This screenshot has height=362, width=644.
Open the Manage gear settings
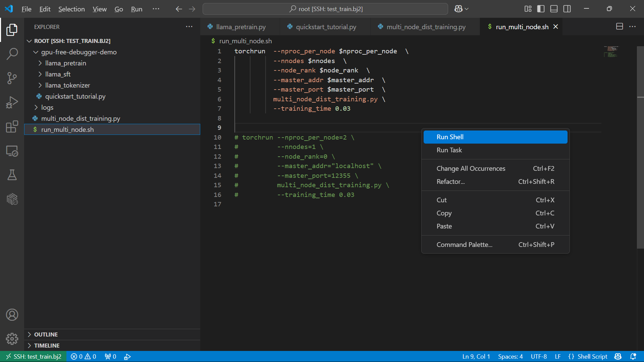pos(12,339)
